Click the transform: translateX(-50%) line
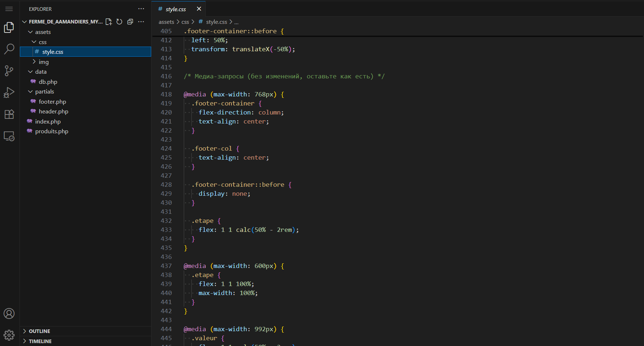 tap(243, 49)
